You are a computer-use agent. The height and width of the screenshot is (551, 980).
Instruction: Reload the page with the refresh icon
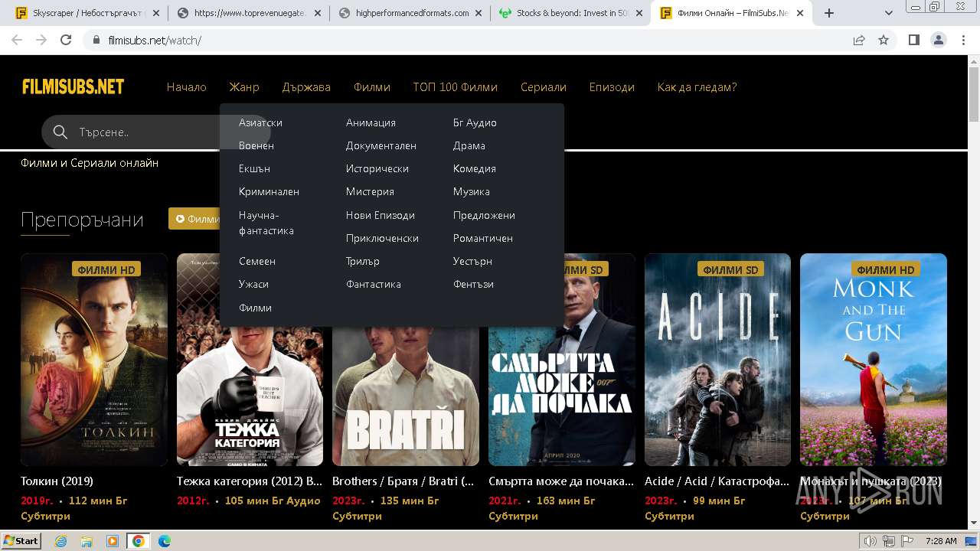(66, 41)
